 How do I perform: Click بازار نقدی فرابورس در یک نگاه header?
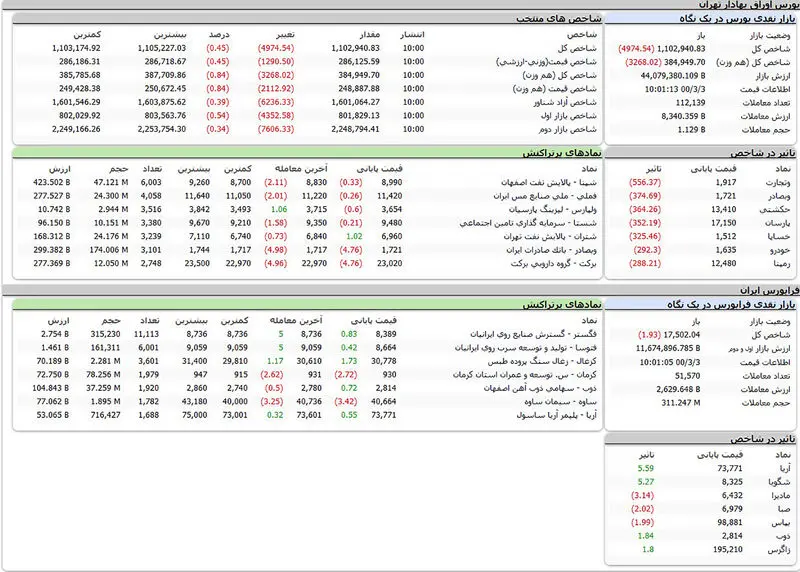pos(731,305)
